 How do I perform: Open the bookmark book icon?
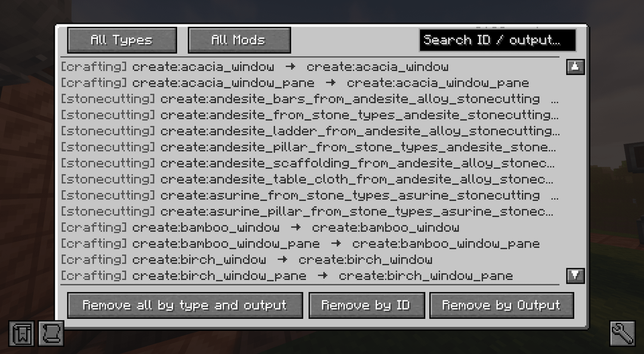(x=21, y=333)
